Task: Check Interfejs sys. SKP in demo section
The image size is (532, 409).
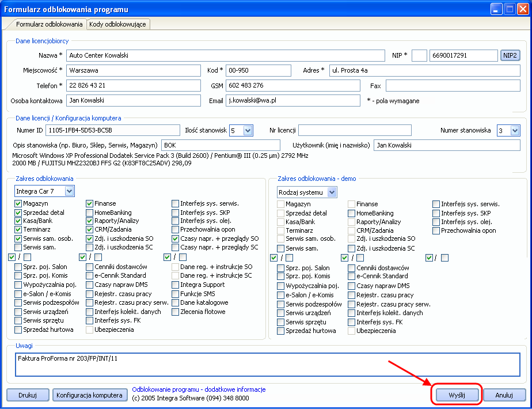Action: (436, 214)
